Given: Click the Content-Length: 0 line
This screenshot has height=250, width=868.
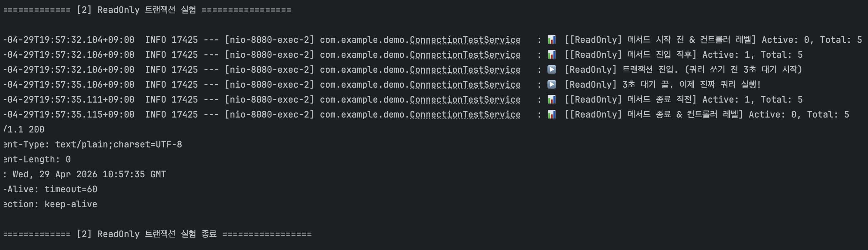Looking at the screenshot, I should coord(37,159).
